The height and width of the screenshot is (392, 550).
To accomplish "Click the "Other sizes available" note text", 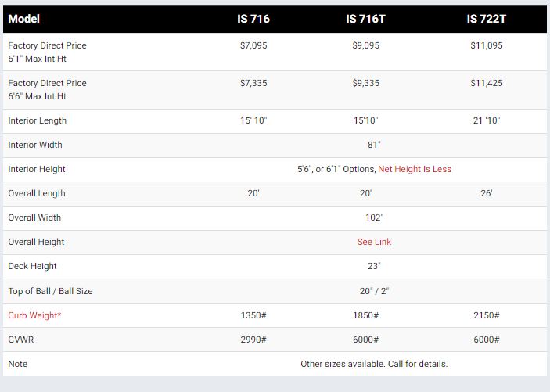I will pyautogui.click(x=374, y=364).
